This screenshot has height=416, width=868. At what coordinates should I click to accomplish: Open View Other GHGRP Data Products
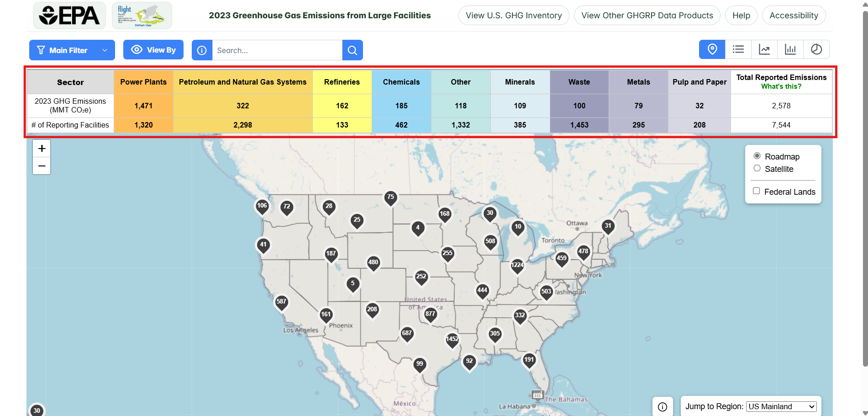(647, 15)
